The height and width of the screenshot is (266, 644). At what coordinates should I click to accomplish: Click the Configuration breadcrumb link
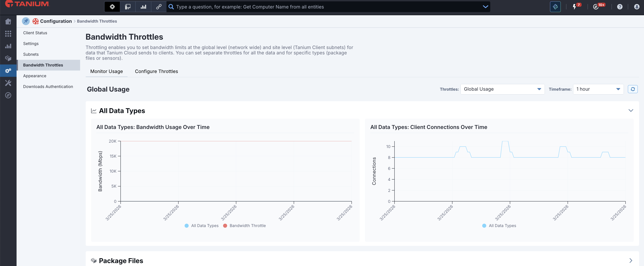[x=56, y=21]
